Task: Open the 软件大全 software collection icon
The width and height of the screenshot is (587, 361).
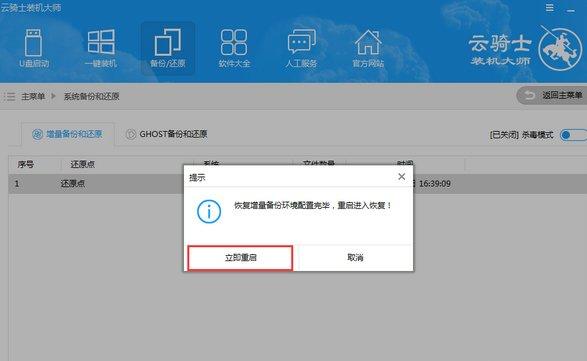Action: click(234, 49)
